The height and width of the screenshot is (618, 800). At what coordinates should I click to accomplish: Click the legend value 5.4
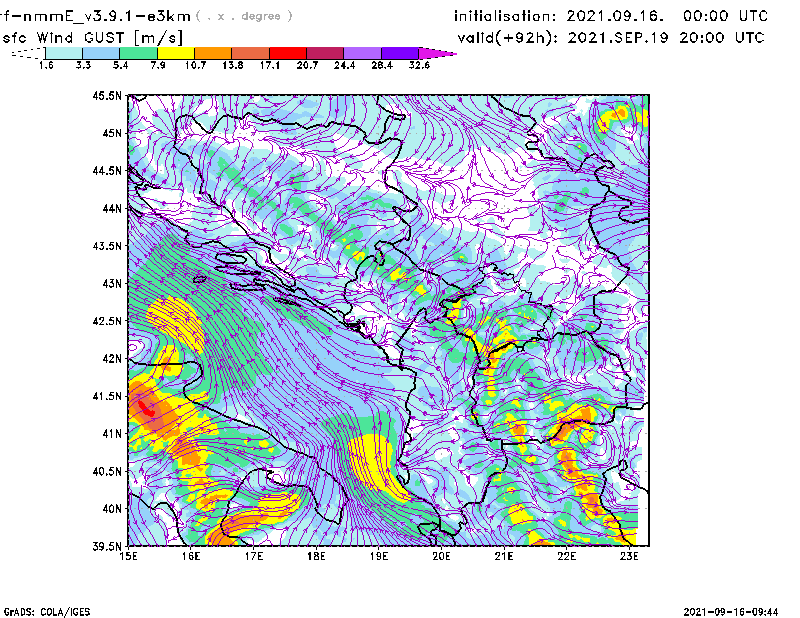(x=120, y=65)
